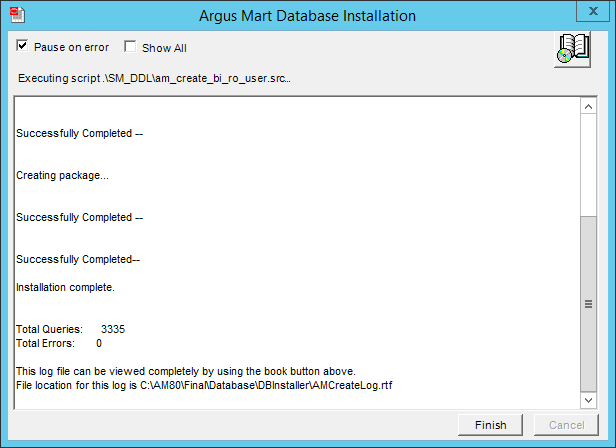This screenshot has width=616, height=448.
Task: Click the log scrollbar up arrow
Action: point(588,106)
